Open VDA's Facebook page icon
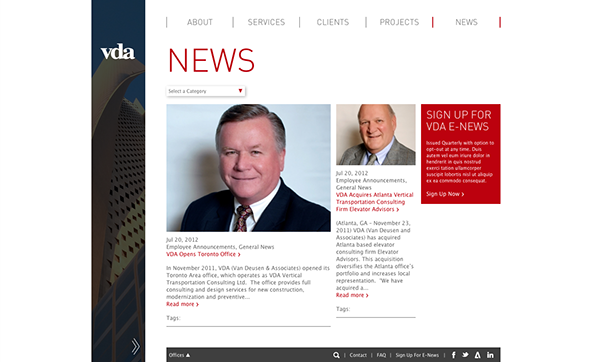Screen dimensions: 600x362 [453, 355]
